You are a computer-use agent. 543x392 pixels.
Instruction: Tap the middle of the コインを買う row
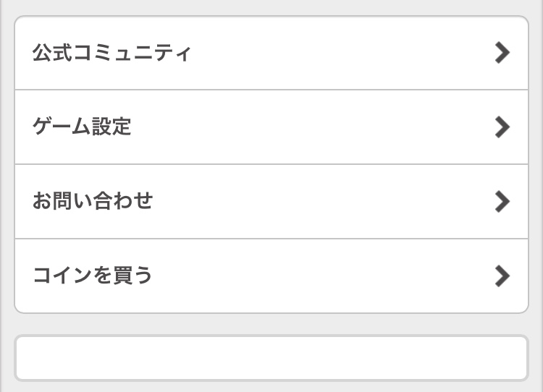click(271, 276)
